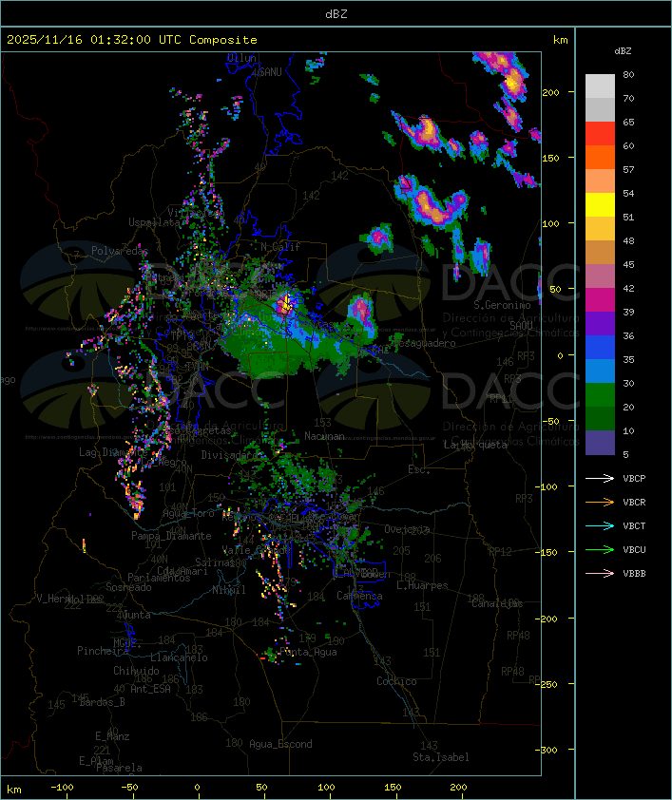Click the Pincheira place label
Screen dimensions: 672x800
103,651
